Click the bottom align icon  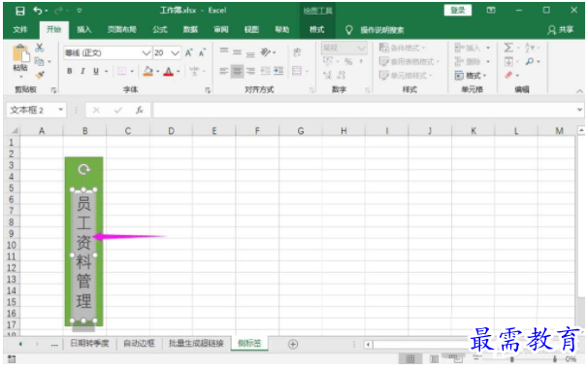250,54
